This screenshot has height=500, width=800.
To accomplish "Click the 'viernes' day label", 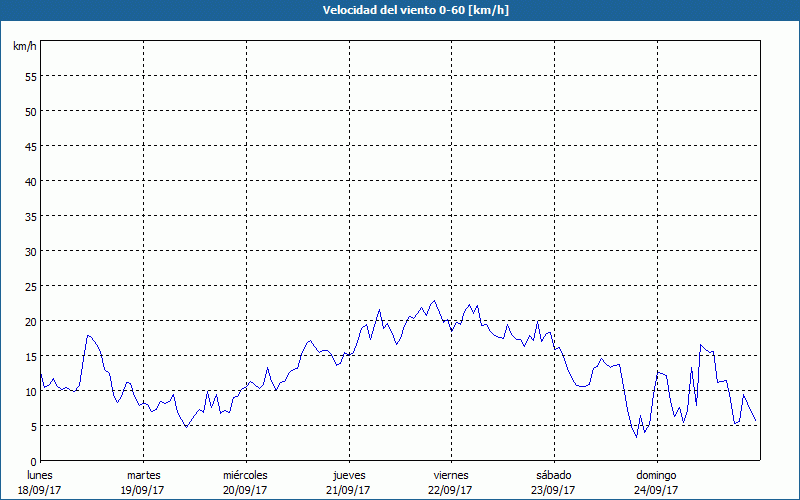I will click(450, 475).
